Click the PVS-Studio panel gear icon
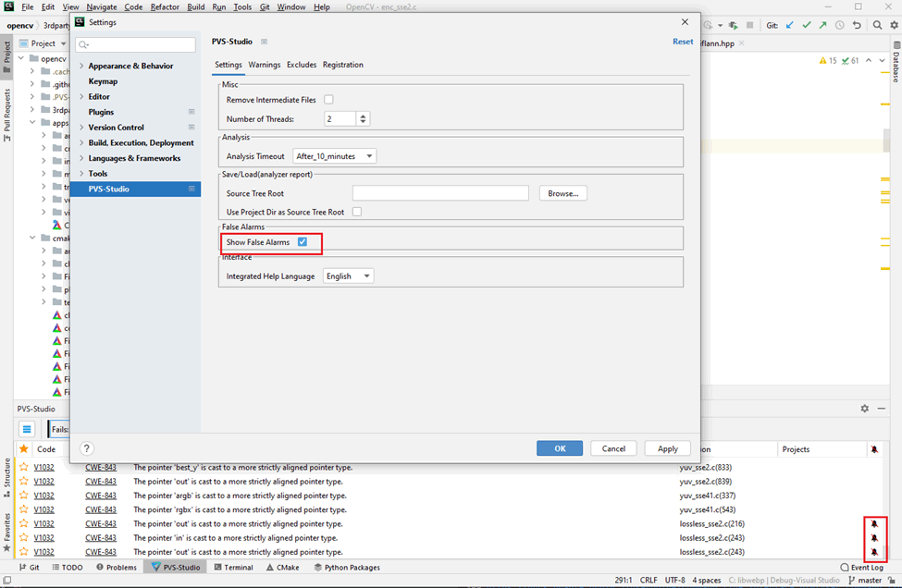Screen dimensions: 902x588 point(865,408)
